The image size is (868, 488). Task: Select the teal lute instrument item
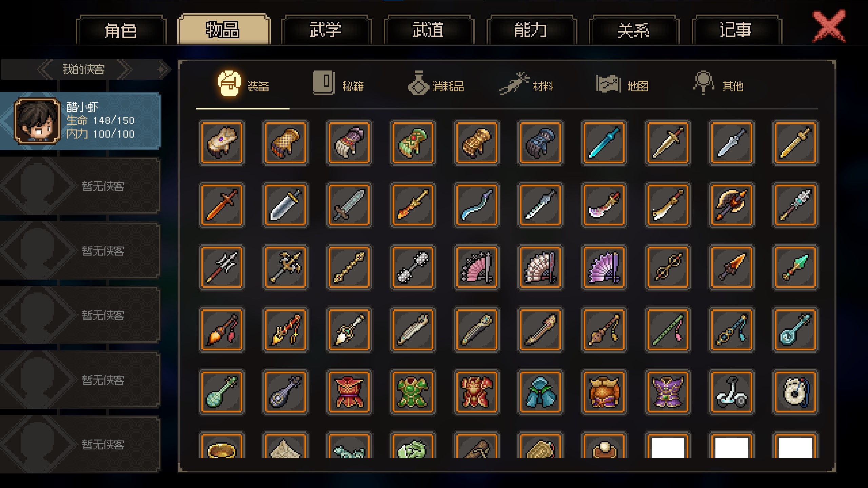pos(795,330)
